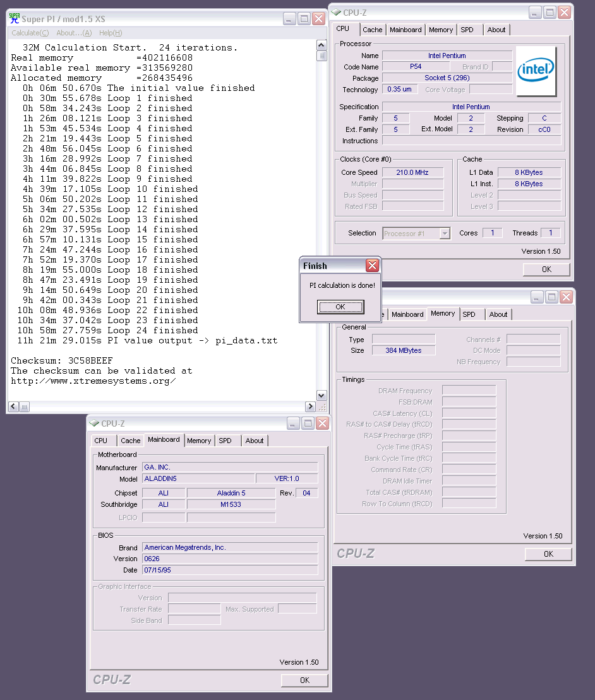Viewport: 595px width, 700px height.
Task: Maximize the CPU-Z Mainboard window
Action: (x=308, y=423)
